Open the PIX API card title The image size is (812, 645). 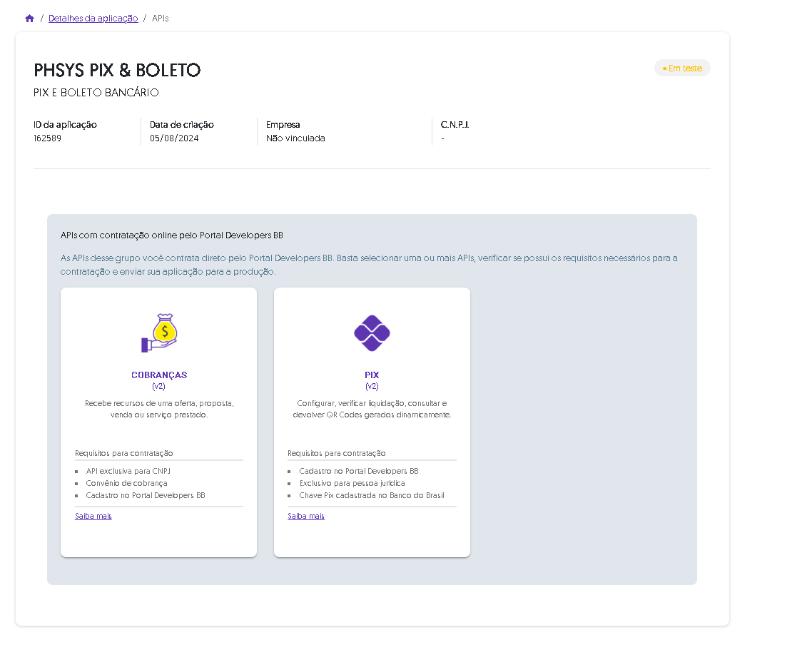click(372, 375)
